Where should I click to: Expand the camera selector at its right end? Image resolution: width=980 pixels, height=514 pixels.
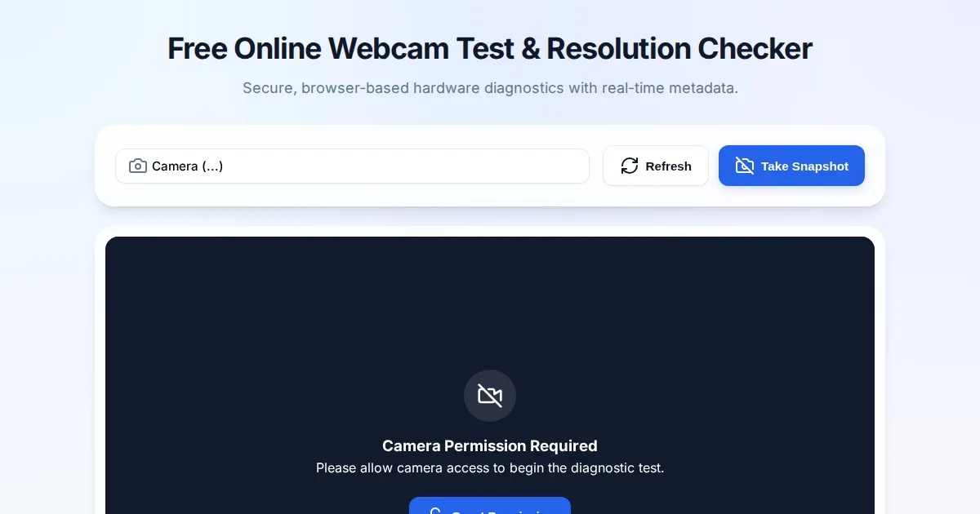[572, 166]
